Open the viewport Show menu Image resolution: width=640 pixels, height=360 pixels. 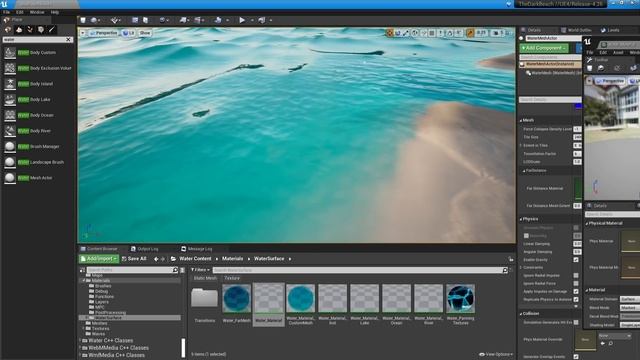point(145,33)
